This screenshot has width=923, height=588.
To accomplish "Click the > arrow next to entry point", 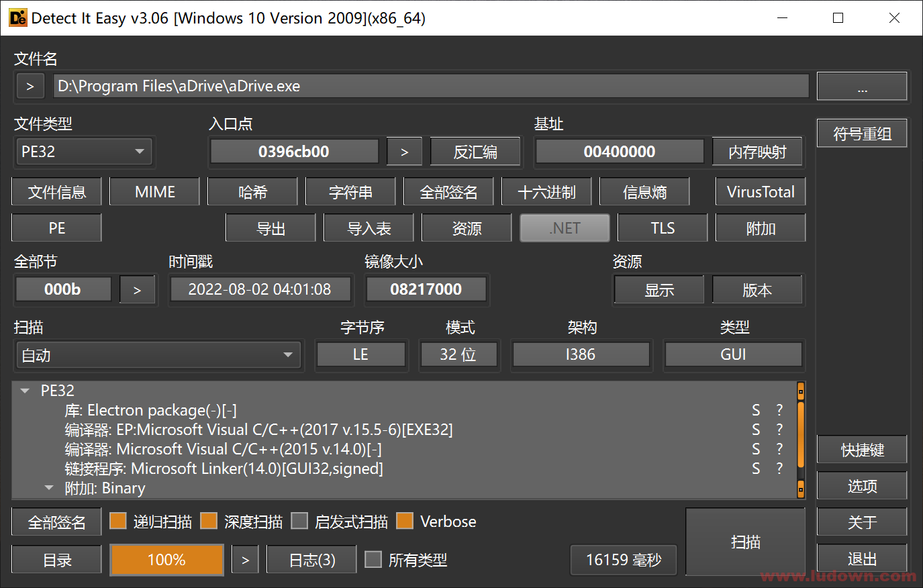I will 405,152.
